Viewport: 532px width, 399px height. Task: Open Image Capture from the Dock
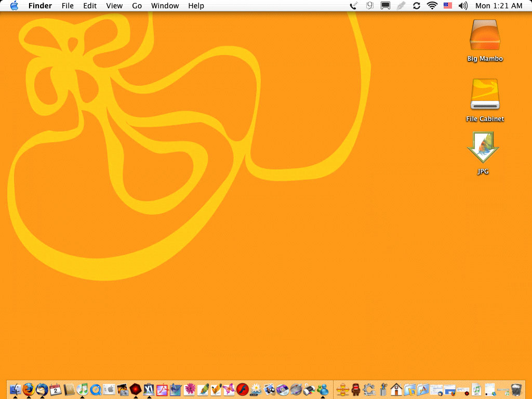122,390
